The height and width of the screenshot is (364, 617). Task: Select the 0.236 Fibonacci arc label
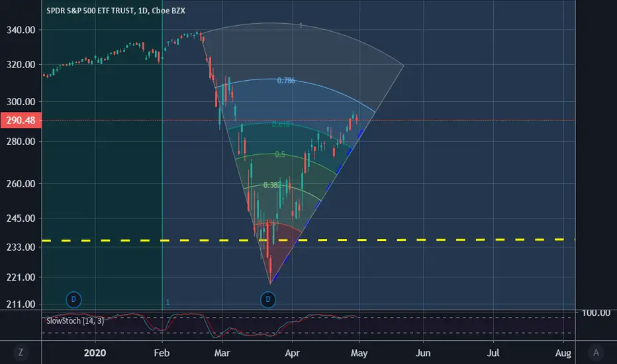click(x=267, y=223)
